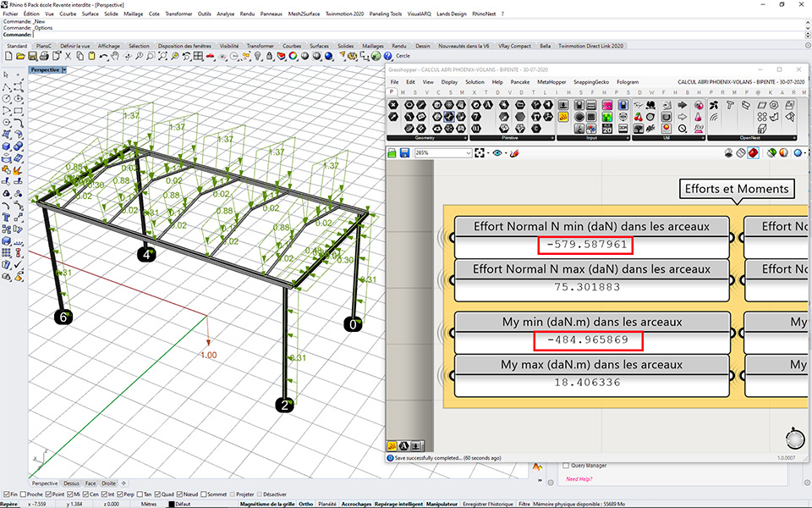Image resolution: width=812 pixels, height=508 pixels.
Task: Click the red shaded preview mode icon
Action: click(753, 153)
